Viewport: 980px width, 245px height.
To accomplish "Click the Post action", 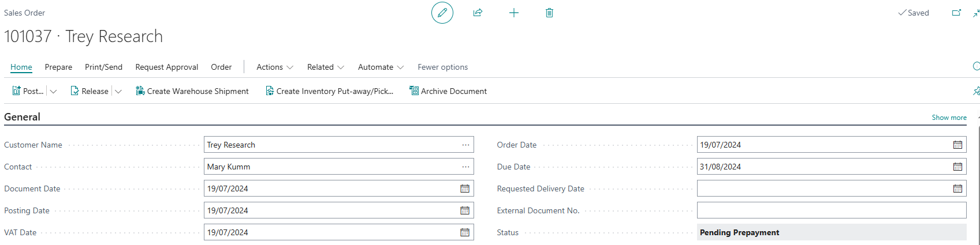I will pos(28,91).
